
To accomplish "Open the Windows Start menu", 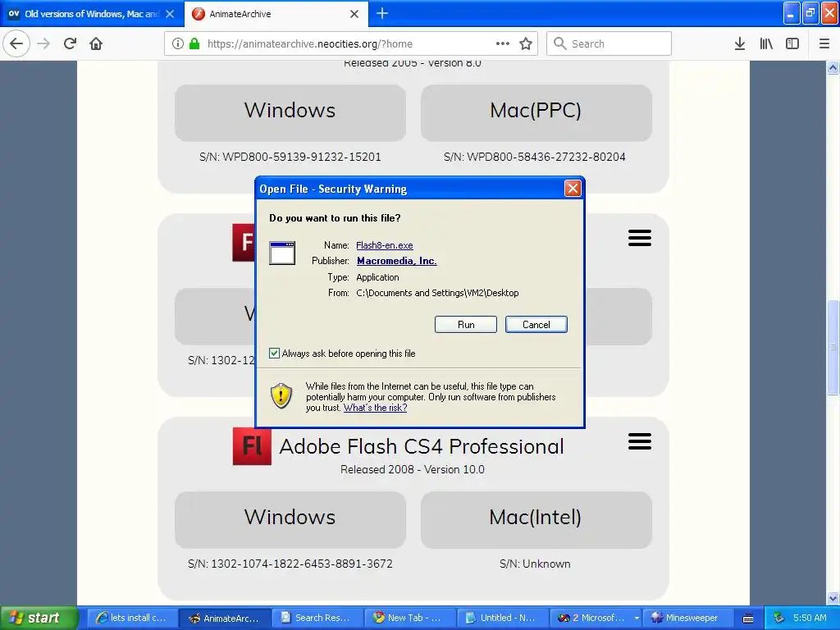I will tap(39, 618).
